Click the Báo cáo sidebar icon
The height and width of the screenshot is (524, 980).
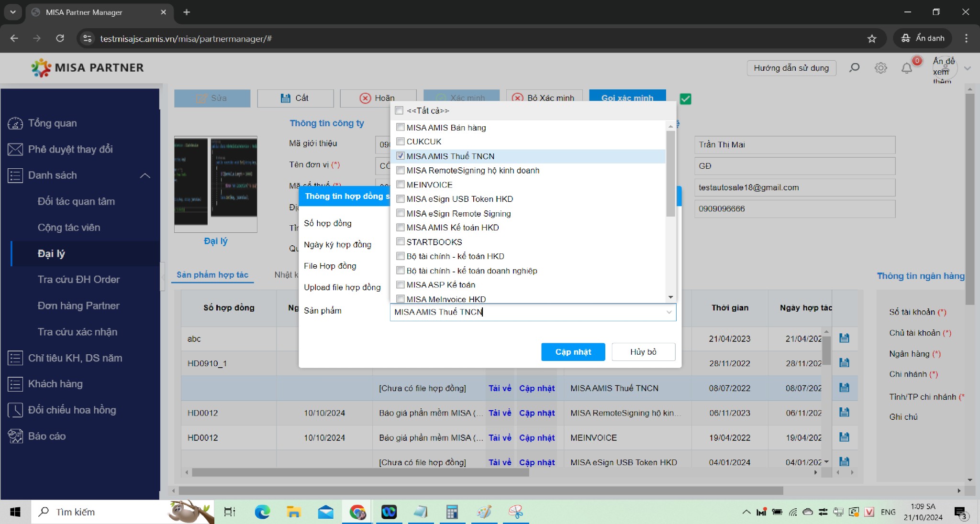tap(15, 436)
